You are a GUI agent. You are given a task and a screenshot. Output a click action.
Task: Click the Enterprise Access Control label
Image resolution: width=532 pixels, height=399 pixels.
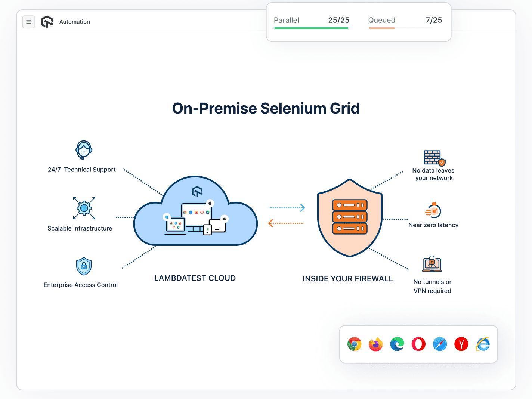coord(81,285)
